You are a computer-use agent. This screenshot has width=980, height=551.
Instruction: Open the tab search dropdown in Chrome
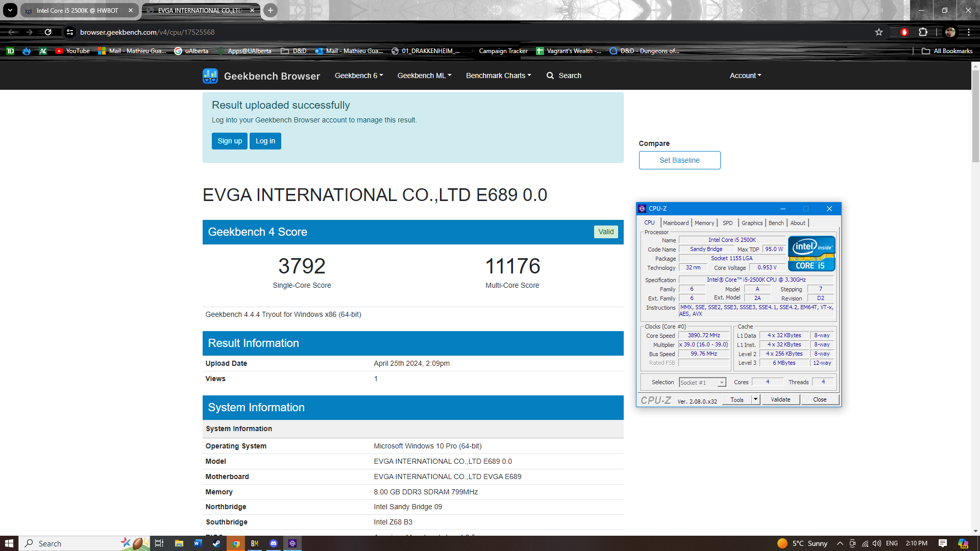pos(10,10)
